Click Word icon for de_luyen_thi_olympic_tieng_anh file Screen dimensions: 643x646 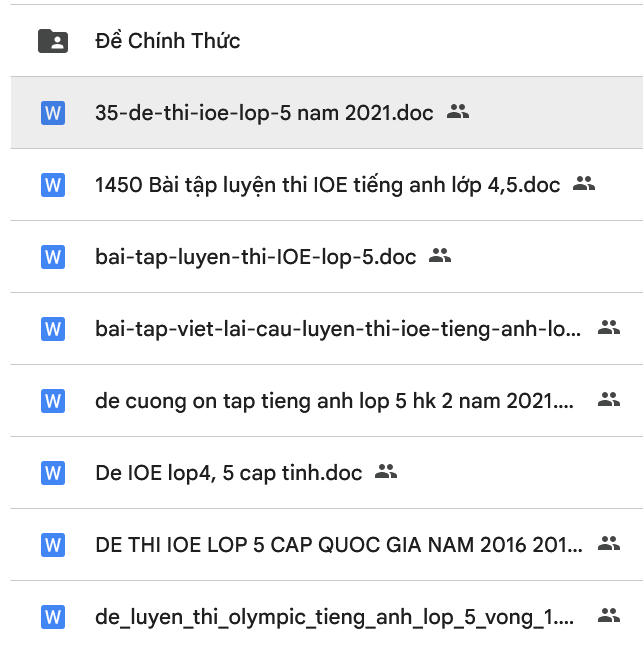[x=53, y=616]
